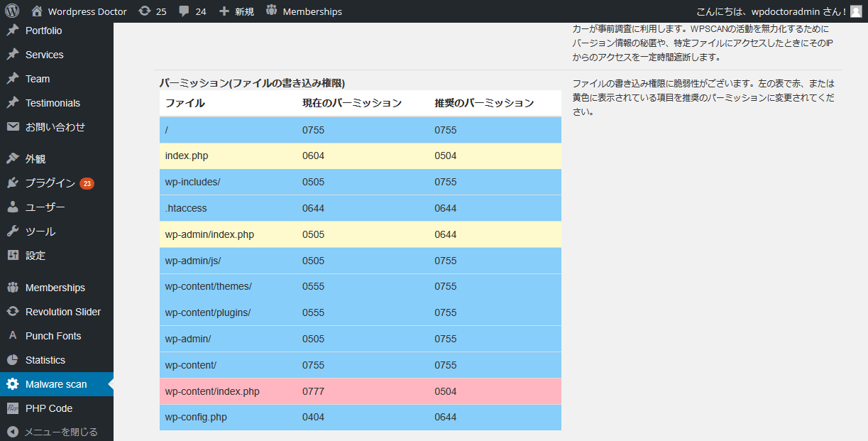The width and height of the screenshot is (868, 441).
Task: Click the Statistics pie chart icon
Action: point(12,360)
